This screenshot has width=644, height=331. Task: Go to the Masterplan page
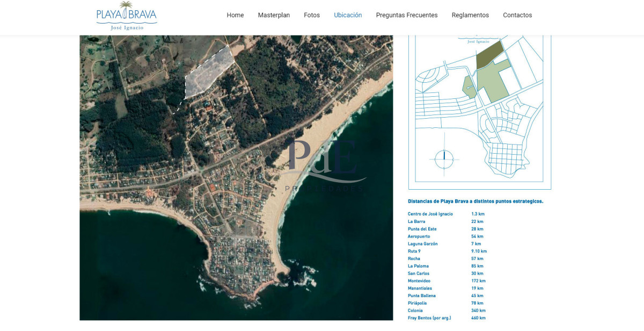[x=274, y=15]
